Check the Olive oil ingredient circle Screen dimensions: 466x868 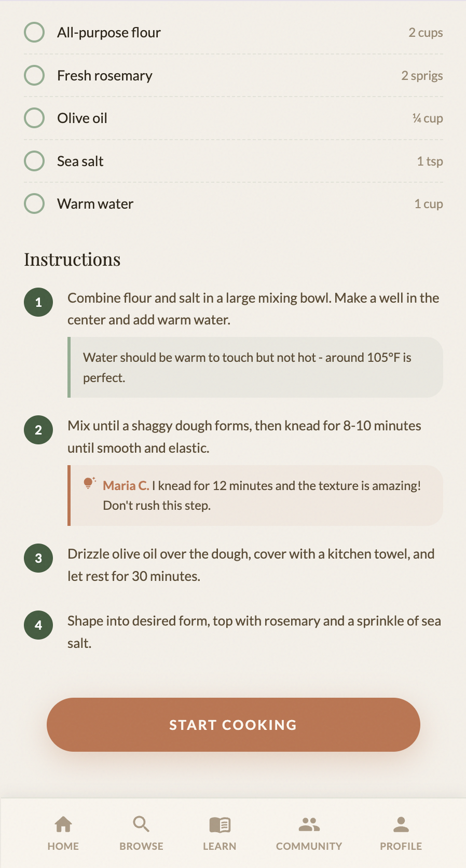34,118
